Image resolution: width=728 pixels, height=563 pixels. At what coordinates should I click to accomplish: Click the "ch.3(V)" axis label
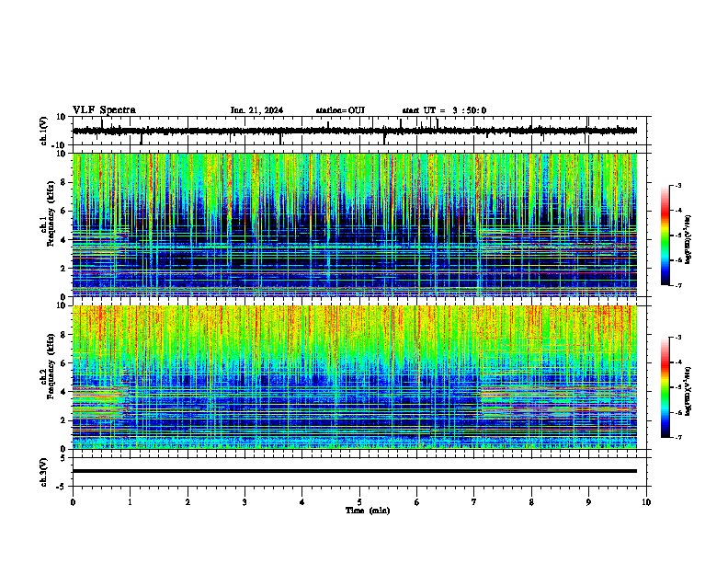click(44, 472)
